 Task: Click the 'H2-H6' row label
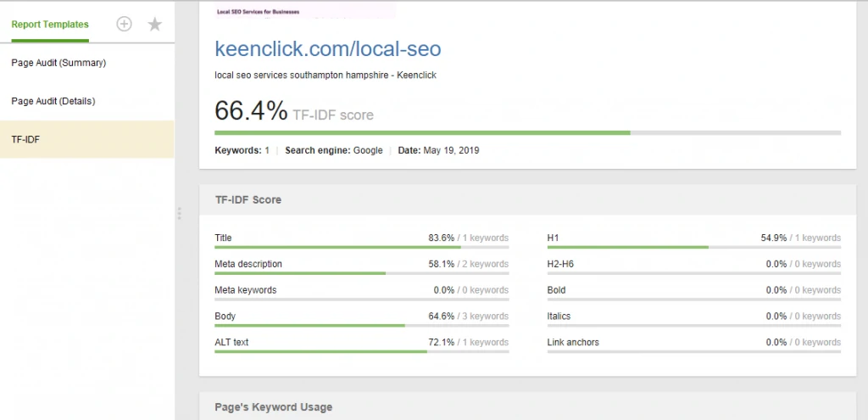pyautogui.click(x=560, y=264)
